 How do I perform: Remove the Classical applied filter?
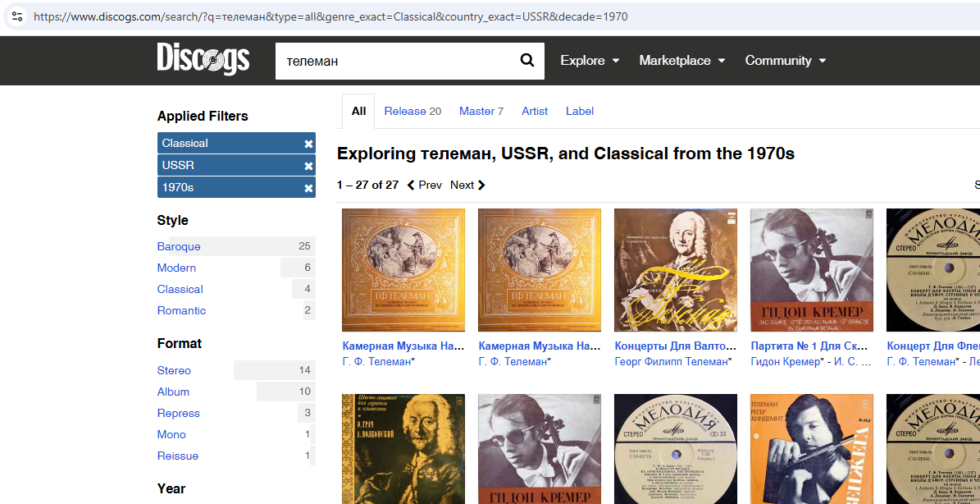pyautogui.click(x=308, y=144)
